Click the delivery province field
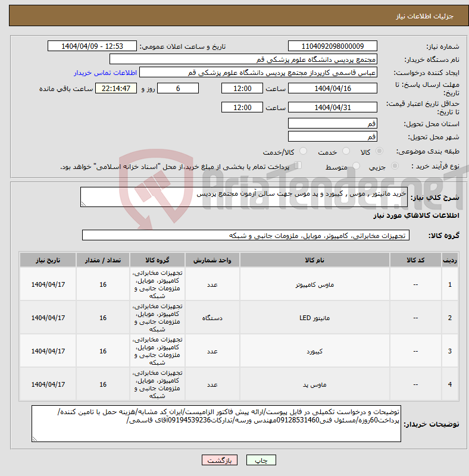 (333, 123)
